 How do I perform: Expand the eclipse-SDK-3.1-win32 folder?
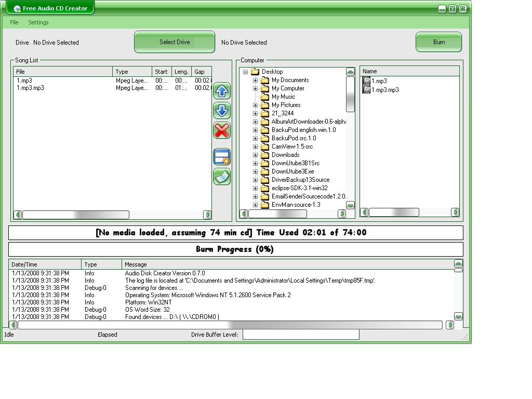click(255, 188)
